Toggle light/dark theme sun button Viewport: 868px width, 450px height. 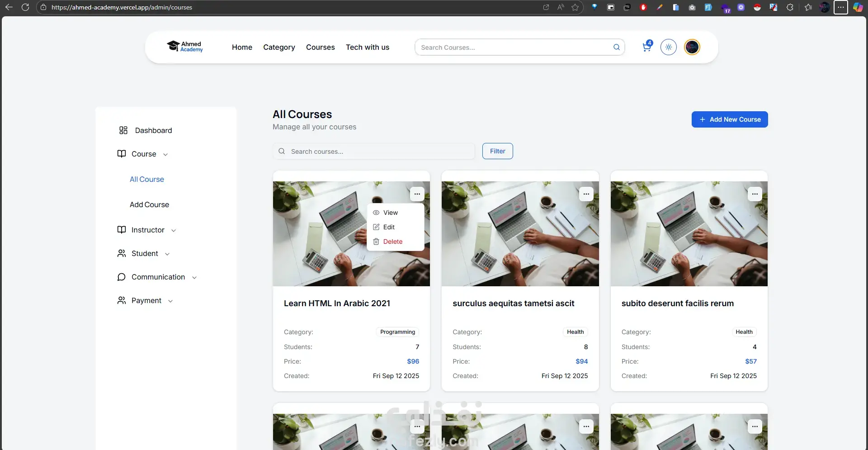pos(668,47)
